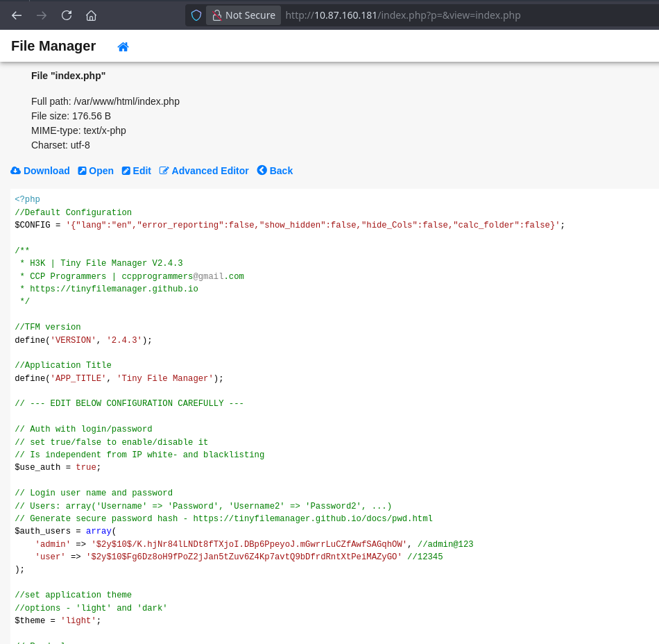Click the pencil icon beside Advanced Editor

(x=164, y=171)
